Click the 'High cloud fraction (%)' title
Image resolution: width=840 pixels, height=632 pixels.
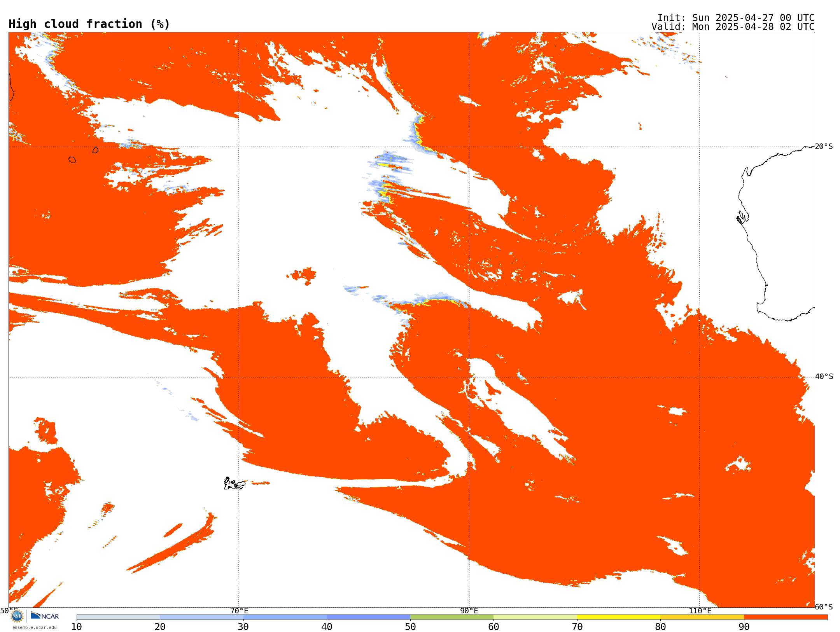tap(89, 24)
